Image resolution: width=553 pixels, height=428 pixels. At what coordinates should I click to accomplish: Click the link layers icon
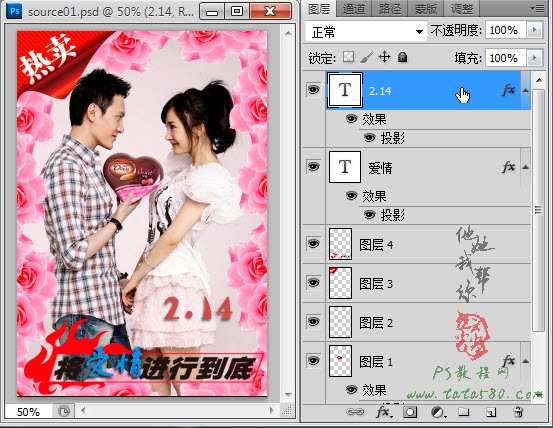[x=355, y=411]
